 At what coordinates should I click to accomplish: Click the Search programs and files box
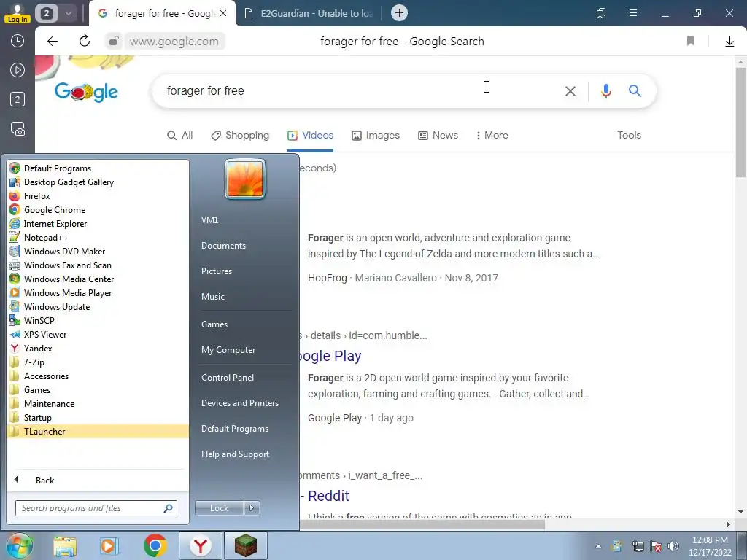tap(96, 508)
